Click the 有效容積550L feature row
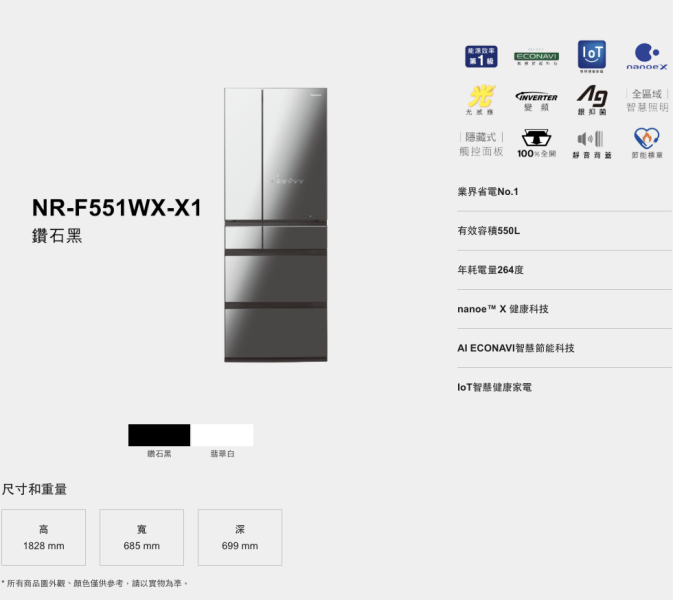 (x=564, y=231)
